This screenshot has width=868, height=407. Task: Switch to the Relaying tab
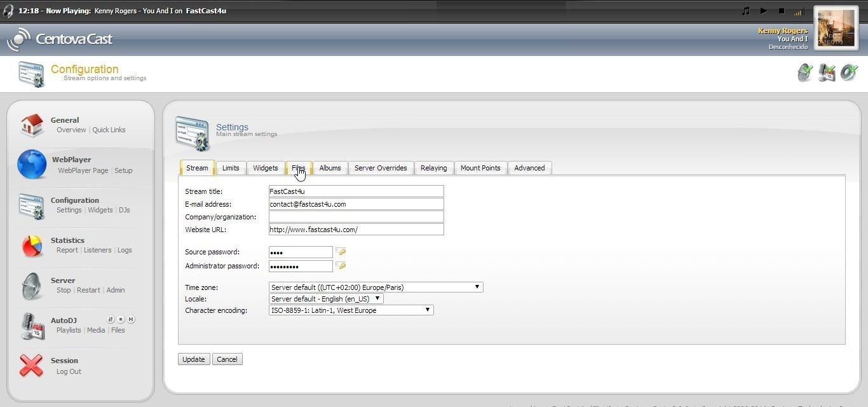(434, 168)
